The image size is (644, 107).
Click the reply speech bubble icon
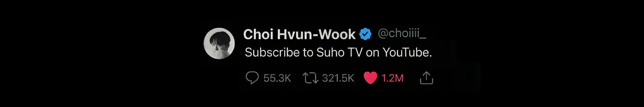[252, 78]
